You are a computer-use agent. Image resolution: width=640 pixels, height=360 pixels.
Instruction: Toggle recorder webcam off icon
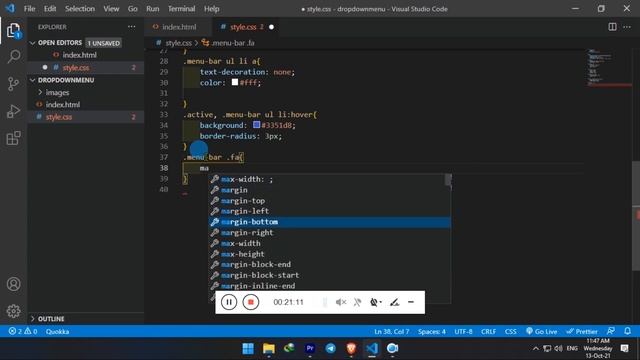point(375,302)
